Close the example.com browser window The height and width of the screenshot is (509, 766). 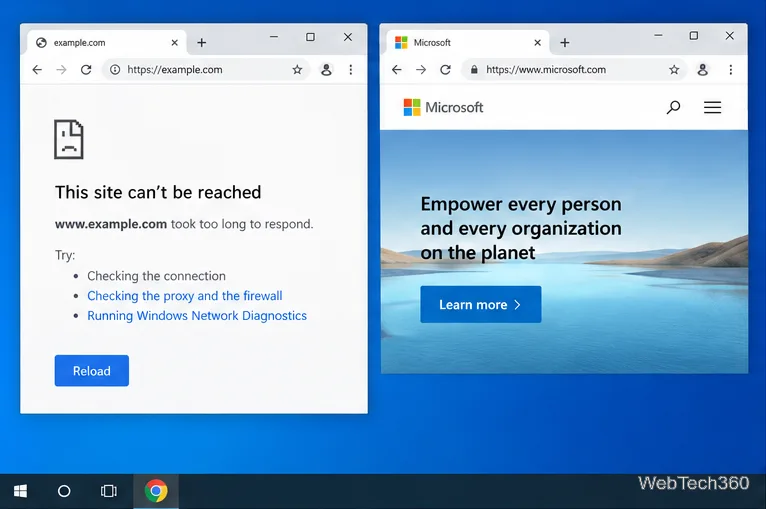[x=348, y=37]
